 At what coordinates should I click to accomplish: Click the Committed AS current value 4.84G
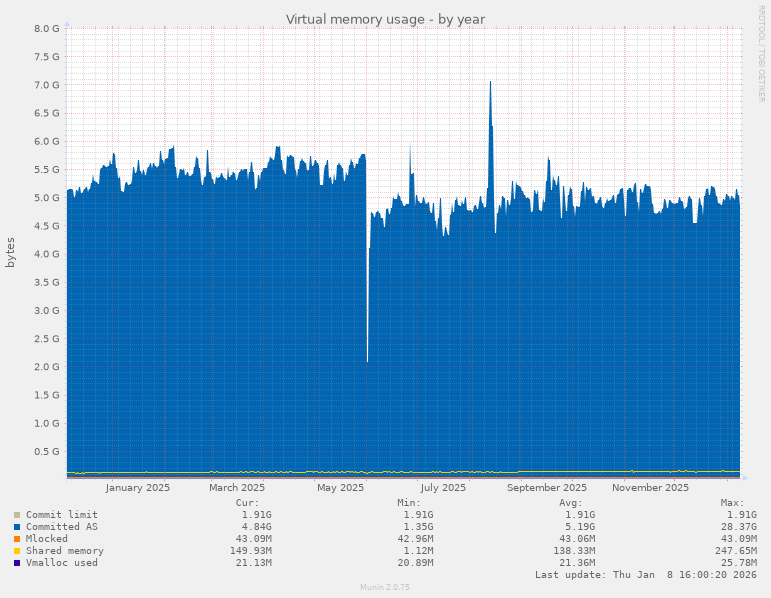coord(256,527)
